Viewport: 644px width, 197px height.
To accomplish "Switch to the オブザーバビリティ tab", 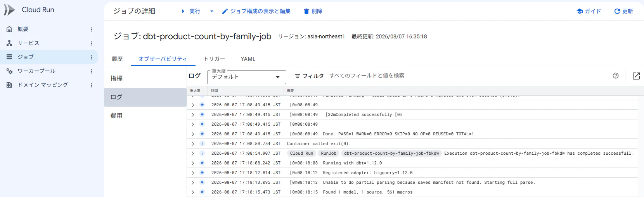I will (163, 59).
